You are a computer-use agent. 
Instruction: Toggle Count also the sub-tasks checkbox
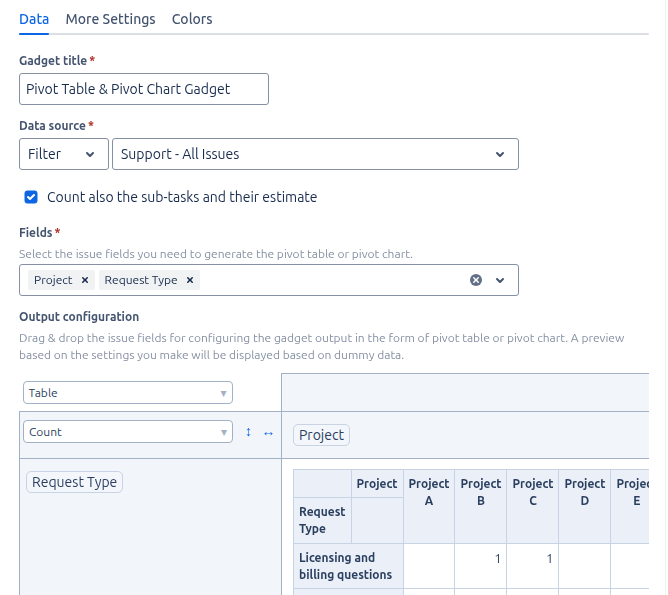(x=31, y=197)
